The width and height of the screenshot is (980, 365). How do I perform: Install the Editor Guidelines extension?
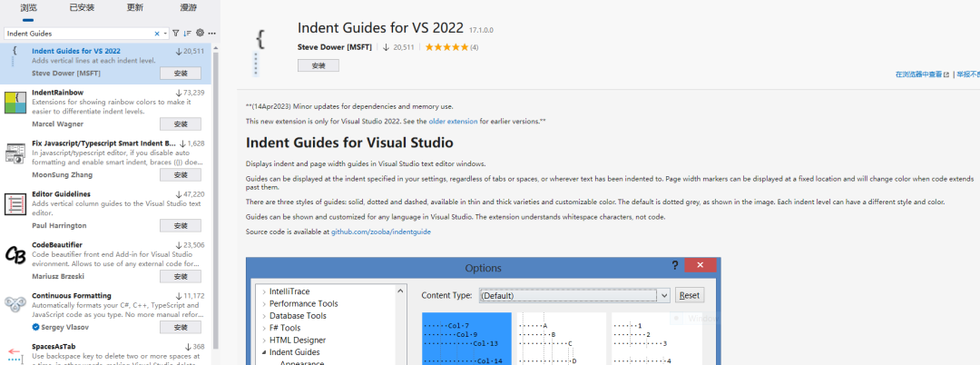pyautogui.click(x=181, y=225)
